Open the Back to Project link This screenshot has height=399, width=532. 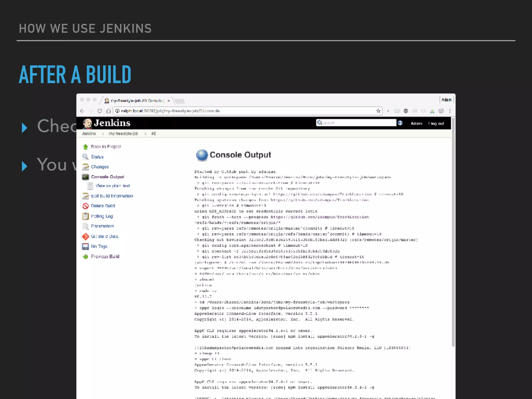[x=106, y=147]
